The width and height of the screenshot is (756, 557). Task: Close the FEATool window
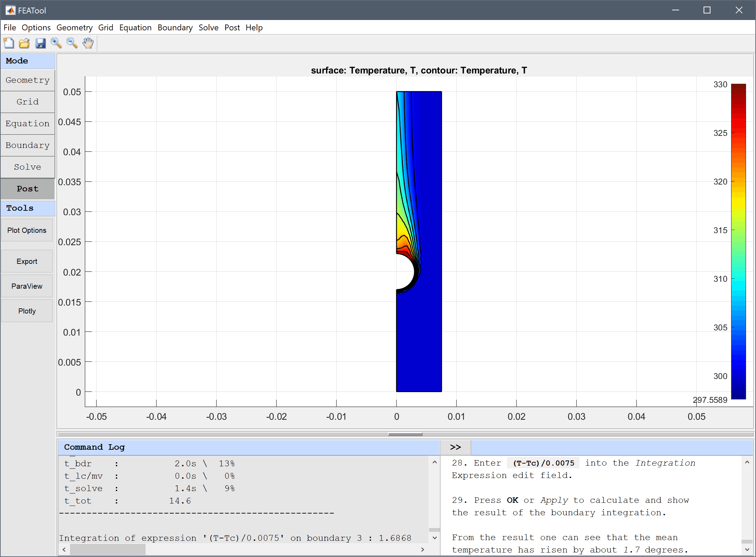pyautogui.click(x=739, y=10)
